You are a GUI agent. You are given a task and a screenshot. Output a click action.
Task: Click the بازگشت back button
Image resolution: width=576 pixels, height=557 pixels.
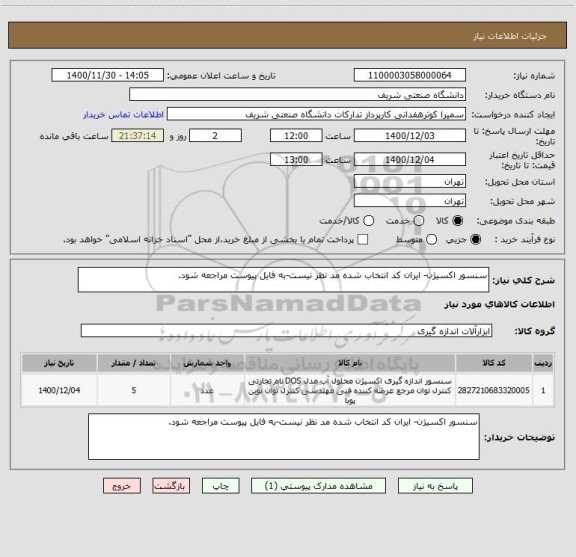click(171, 486)
